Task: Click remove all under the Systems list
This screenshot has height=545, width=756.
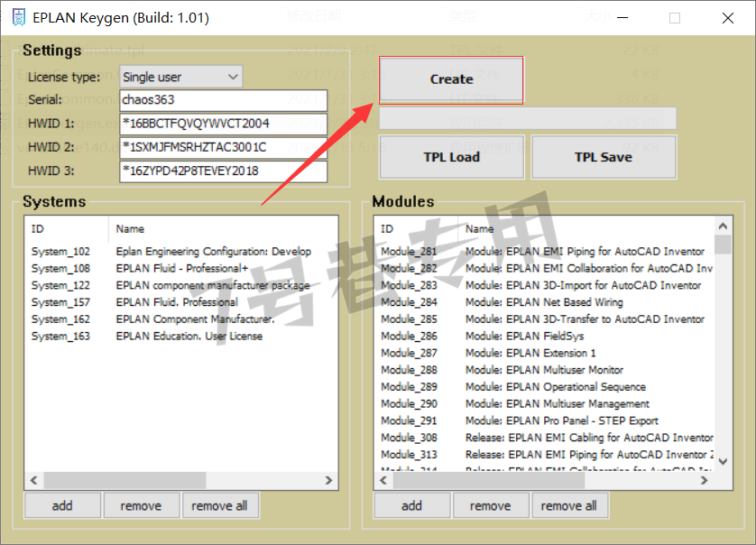Action: coord(219,505)
